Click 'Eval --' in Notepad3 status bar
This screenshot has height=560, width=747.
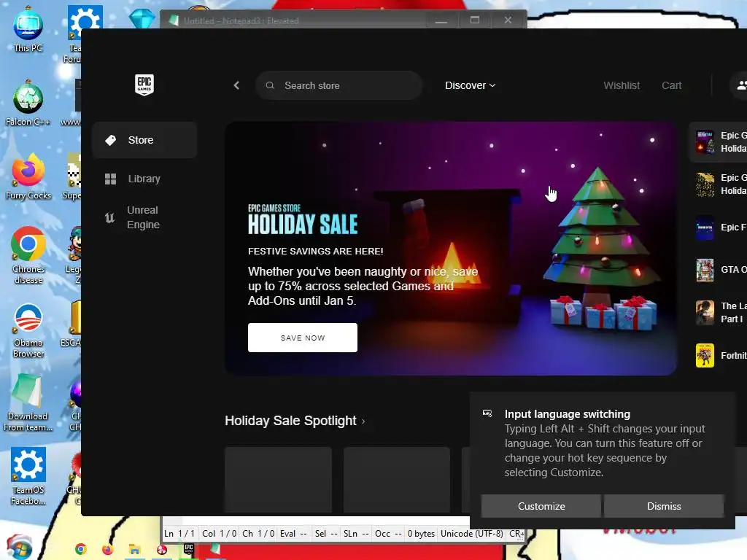point(293,533)
